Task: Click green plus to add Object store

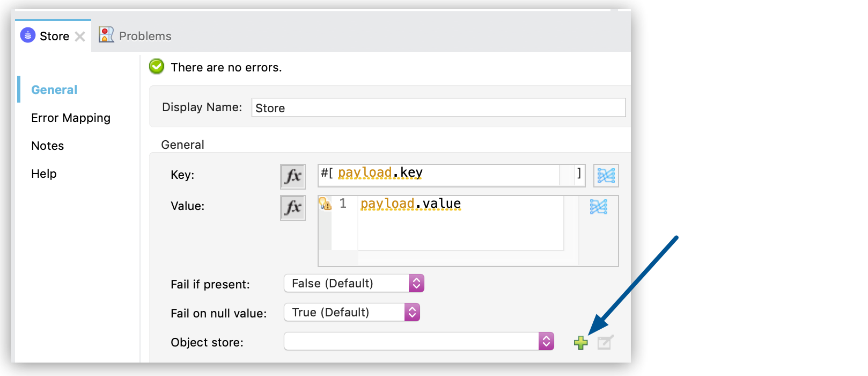Action: tap(580, 343)
